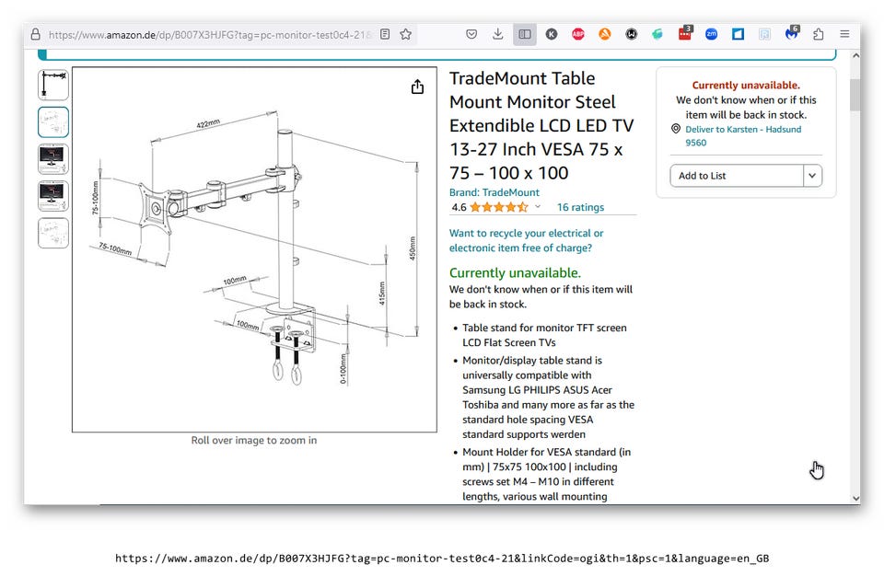884x588 pixels.
Task: Click the main product dimension drawing
Action: [x=254, y=249]
